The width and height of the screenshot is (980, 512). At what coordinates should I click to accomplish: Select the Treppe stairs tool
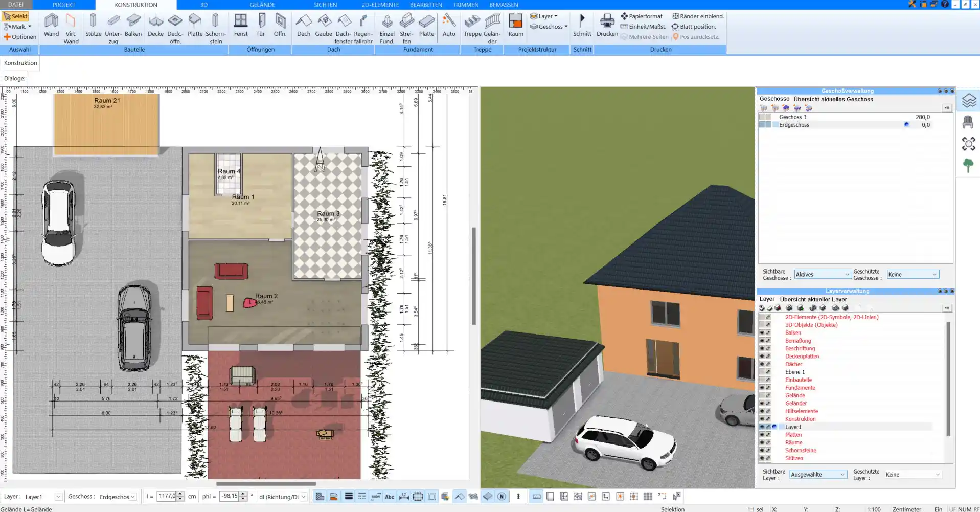pos(472,26)
